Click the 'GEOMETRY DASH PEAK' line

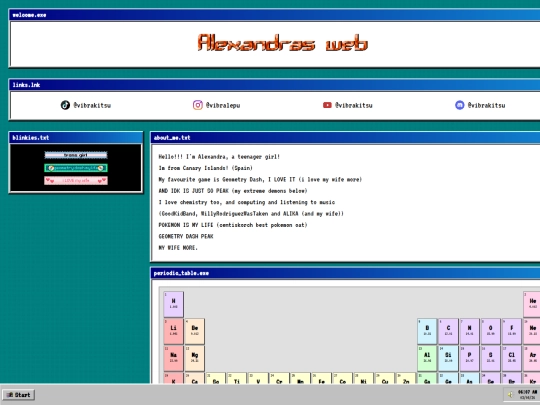[x=186, y=236]
